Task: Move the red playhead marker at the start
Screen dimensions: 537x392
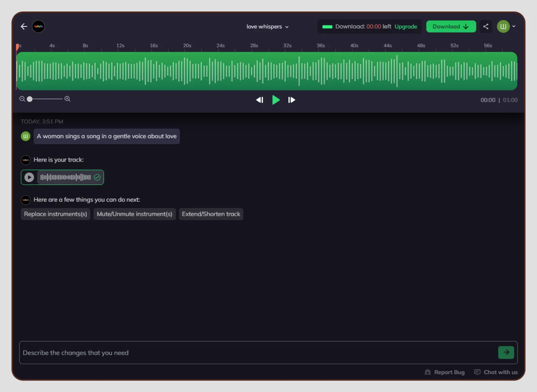Action: click(x=17, y=47)
